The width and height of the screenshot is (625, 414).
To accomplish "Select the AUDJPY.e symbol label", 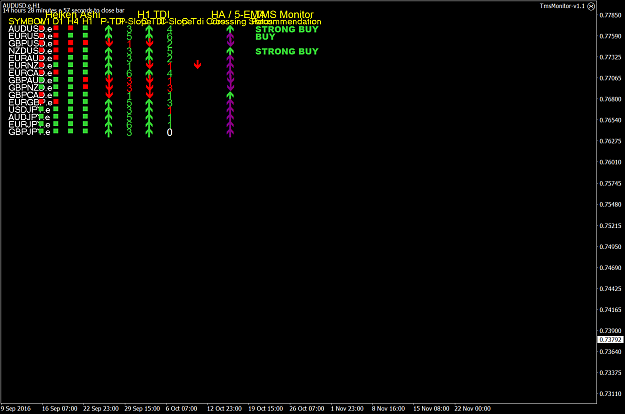I will 29,117.
